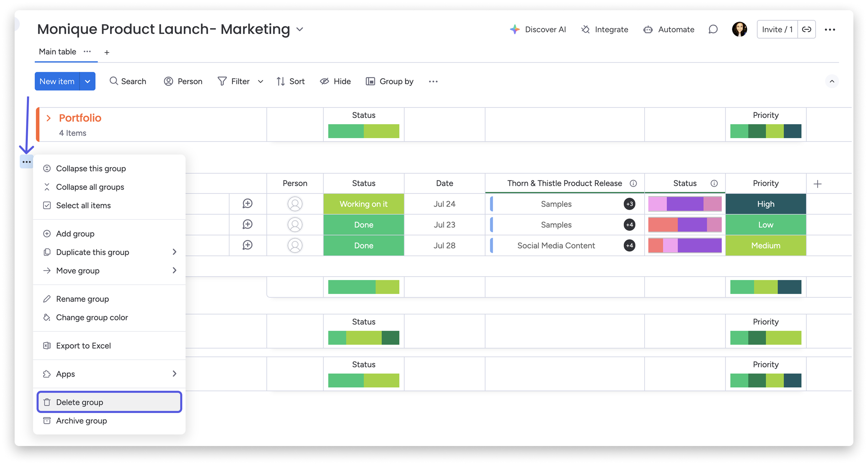
Task: Select Delete group from the menu
Action: coord(80,402)
